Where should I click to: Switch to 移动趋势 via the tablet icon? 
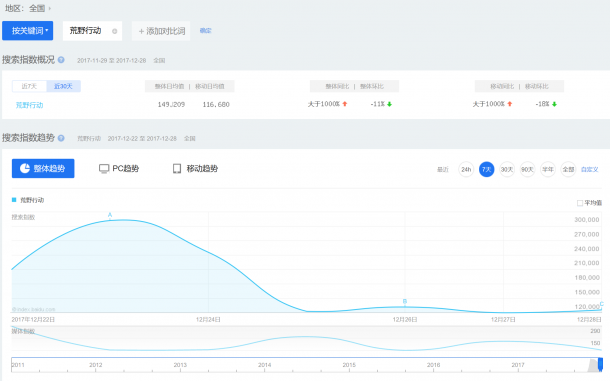click(177, 169)
